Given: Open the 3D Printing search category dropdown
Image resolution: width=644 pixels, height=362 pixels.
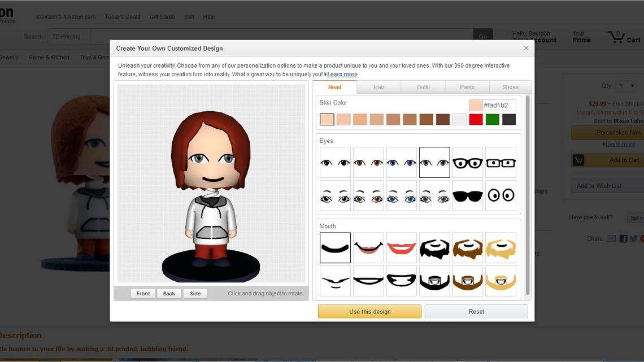Looking at the screenshot, I should [68, 36].
